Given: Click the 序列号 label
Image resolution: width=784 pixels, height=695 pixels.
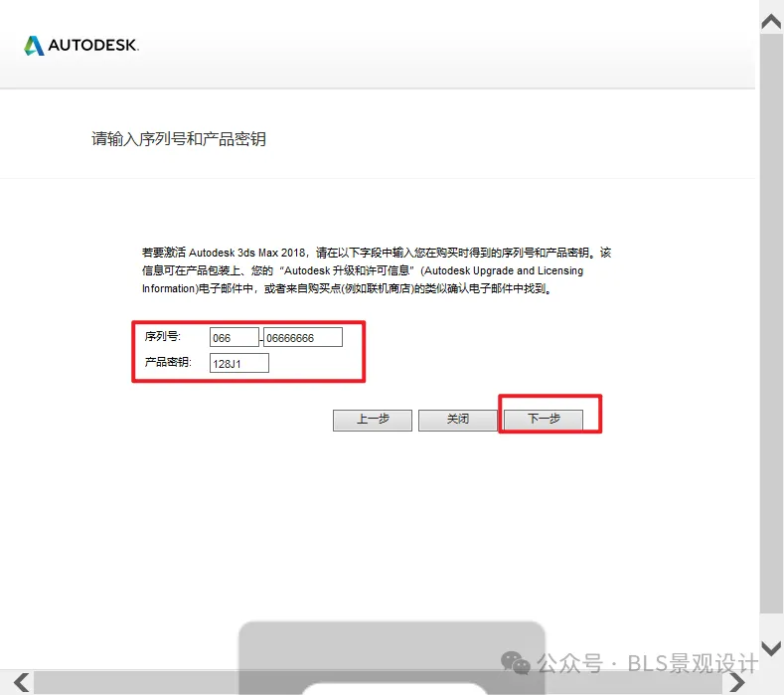Looking at the screenshot, I should click(x=163, y=336).
